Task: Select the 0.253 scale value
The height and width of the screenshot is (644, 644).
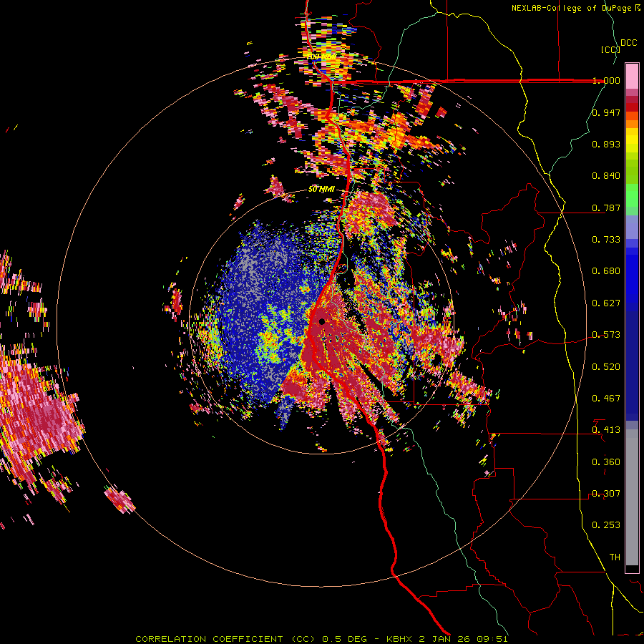Action: point(606,525)
